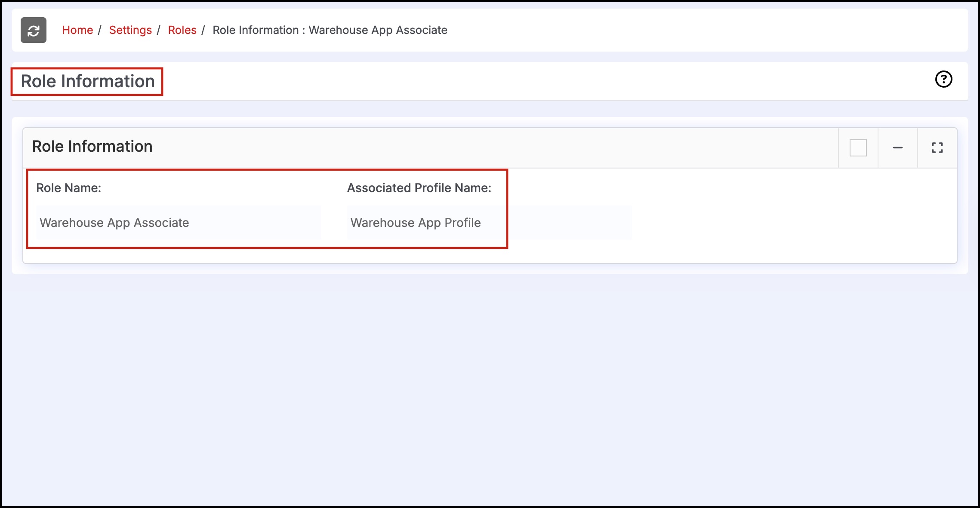Click the top 'Role Information' page heading
Viewport: 980px width, 508px height.
[x=88, y=81]
